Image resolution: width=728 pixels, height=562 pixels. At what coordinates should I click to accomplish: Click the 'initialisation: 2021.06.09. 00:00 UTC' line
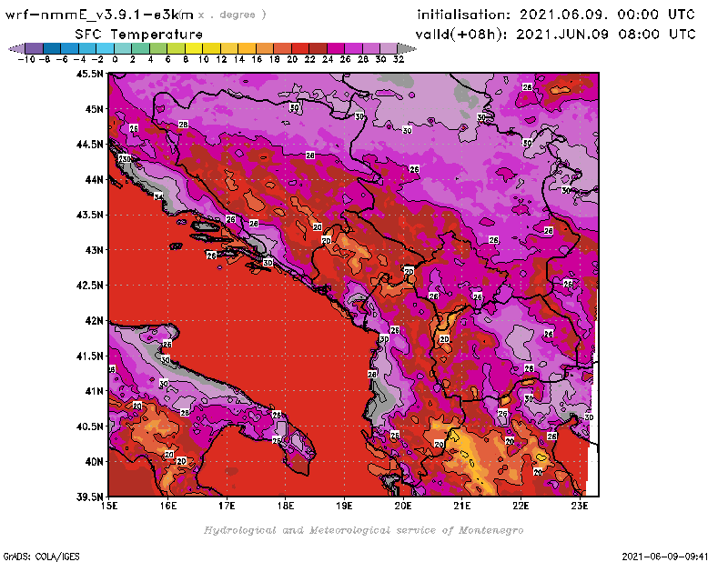pos(556,15)
